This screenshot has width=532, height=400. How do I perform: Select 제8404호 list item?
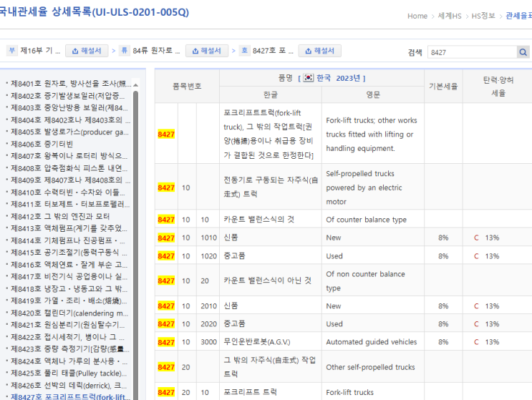click(70, 120)
